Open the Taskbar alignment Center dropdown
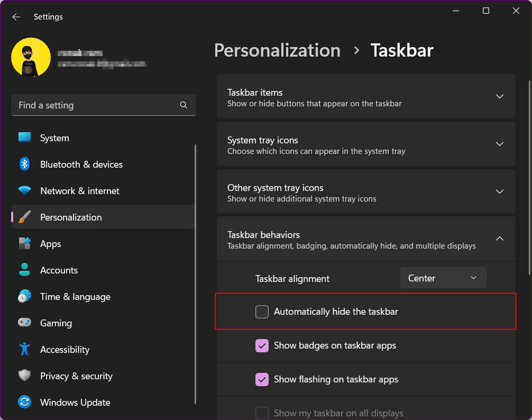Screen dimensions: 532x420 (x=443, y=278)
